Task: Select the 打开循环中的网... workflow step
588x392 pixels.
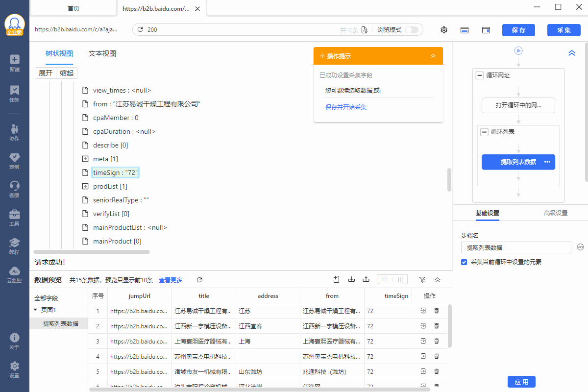Action: pyautogui.click(x=518, y=105)
